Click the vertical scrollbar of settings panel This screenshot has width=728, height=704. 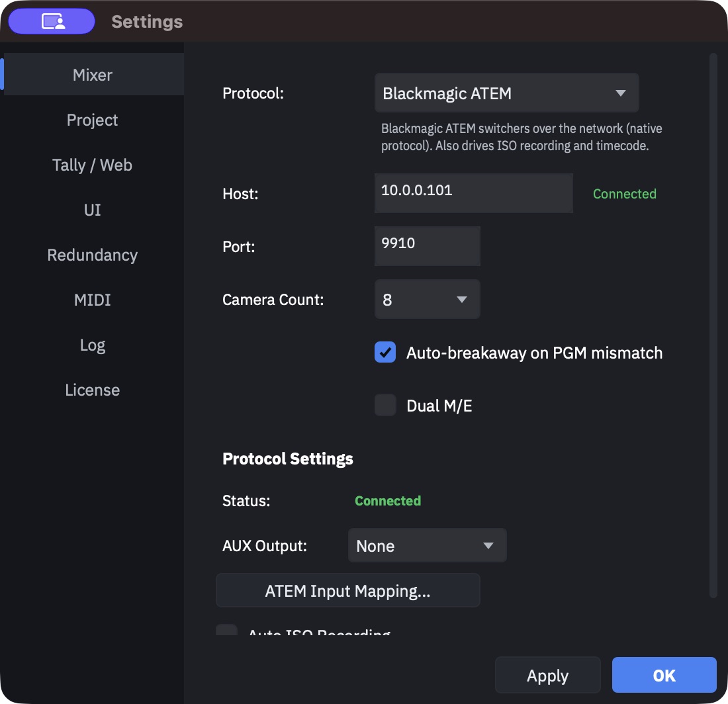[x=713, y=326]
